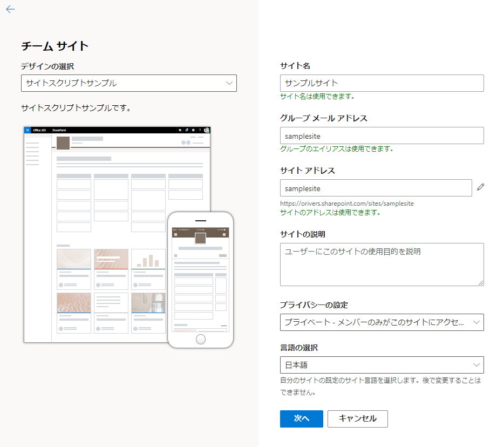Click the waffle app launcher in desktop preview
504x447 pixels.
(28, 130)
